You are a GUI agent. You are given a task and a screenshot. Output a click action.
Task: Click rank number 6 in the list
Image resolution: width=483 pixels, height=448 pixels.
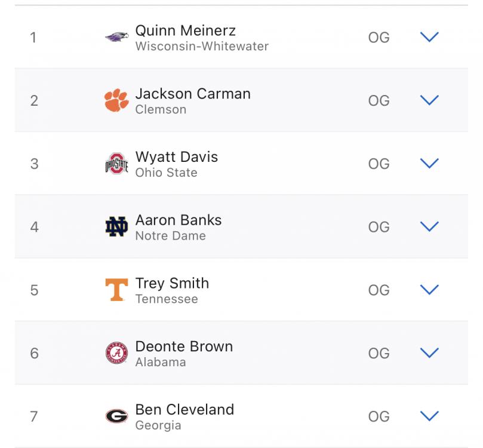[34, 354]
